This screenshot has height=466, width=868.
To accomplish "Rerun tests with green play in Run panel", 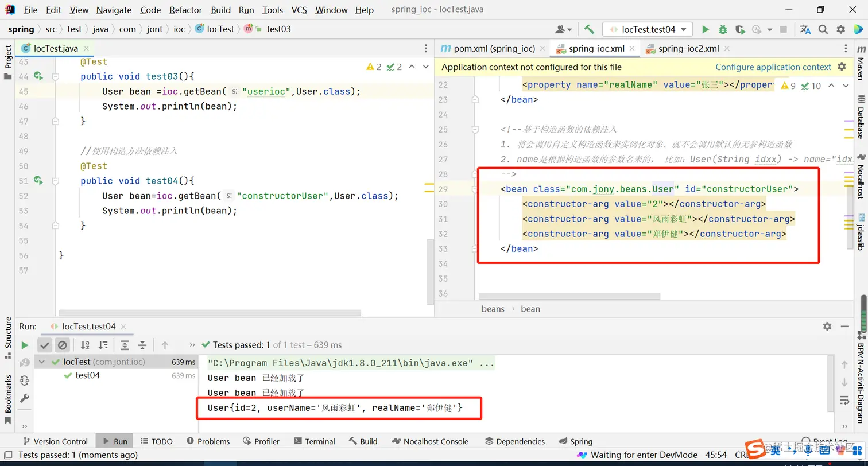I will [x=25, y=345].
